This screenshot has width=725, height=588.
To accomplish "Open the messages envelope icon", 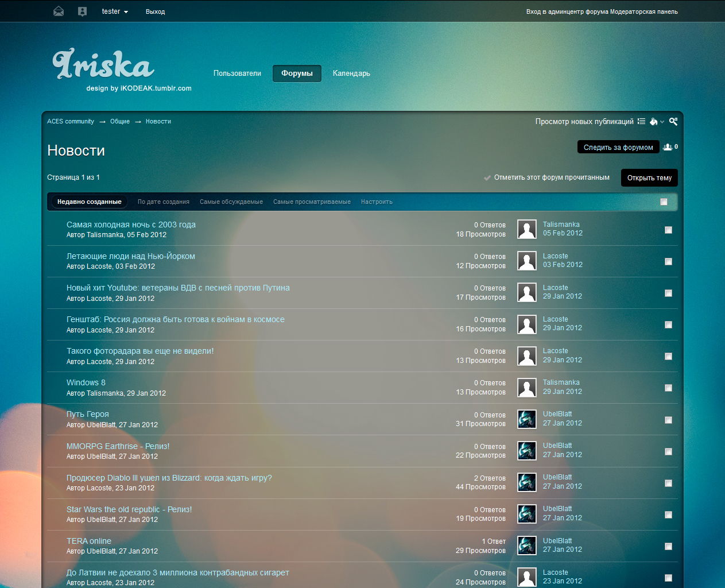I will (59, 11).
